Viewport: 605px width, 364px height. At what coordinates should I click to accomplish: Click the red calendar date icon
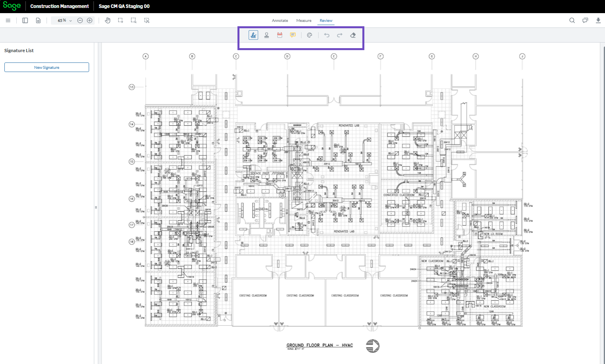tap(280, 35)
